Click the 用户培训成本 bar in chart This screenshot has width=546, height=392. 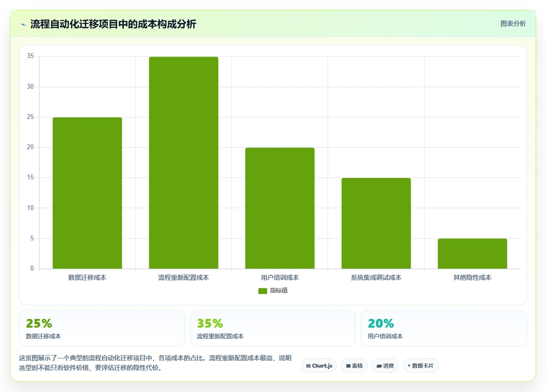point(280,208)
